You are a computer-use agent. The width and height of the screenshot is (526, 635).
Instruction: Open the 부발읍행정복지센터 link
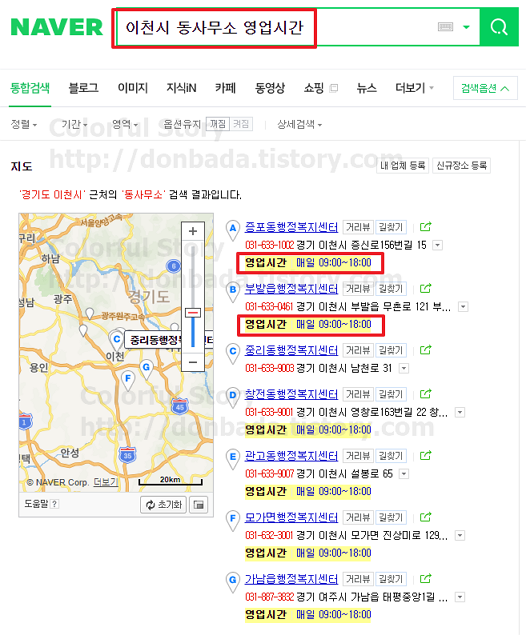click(291, 288)
